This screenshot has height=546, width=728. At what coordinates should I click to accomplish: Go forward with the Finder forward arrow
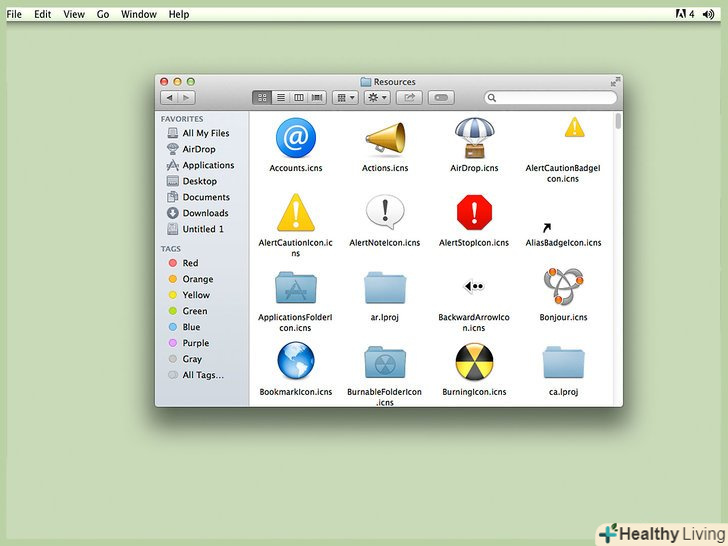point(187,98)
